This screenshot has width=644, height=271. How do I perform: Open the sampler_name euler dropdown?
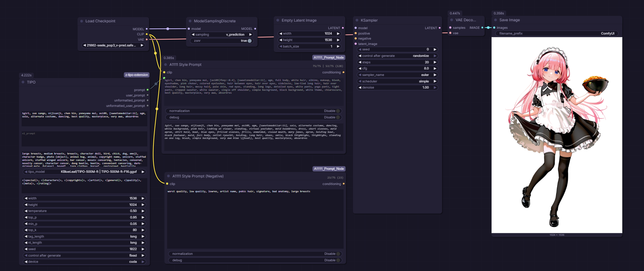pos(397,75)
